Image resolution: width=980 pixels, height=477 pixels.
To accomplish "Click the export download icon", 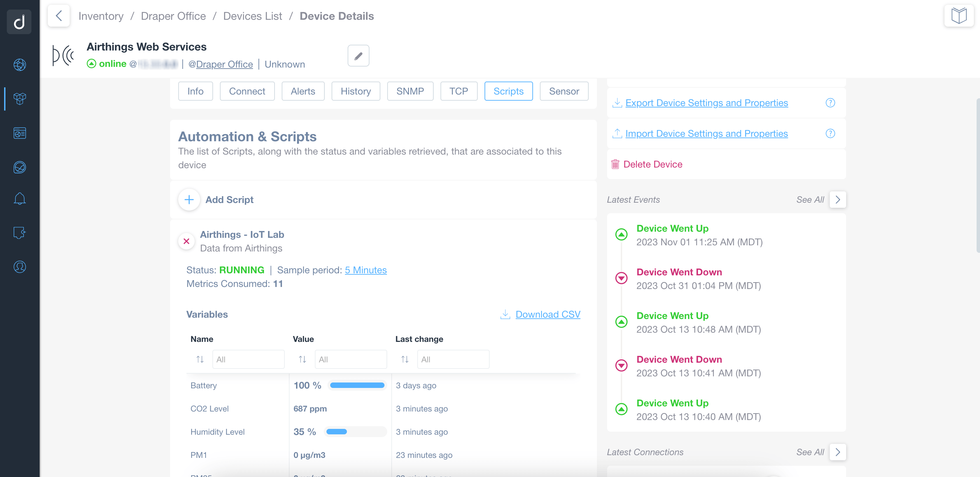I will pyautogui.click(x=617, y=103).
